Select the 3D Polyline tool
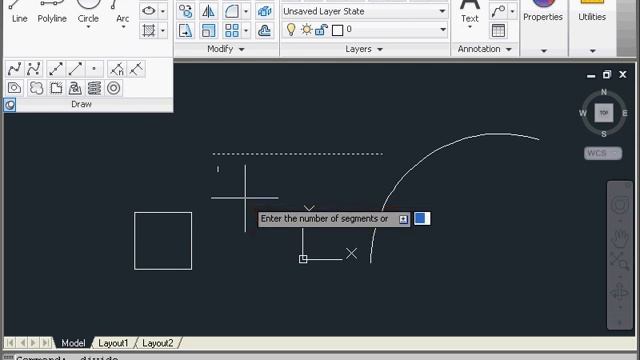640x360 pixels. tap(75, 88)
